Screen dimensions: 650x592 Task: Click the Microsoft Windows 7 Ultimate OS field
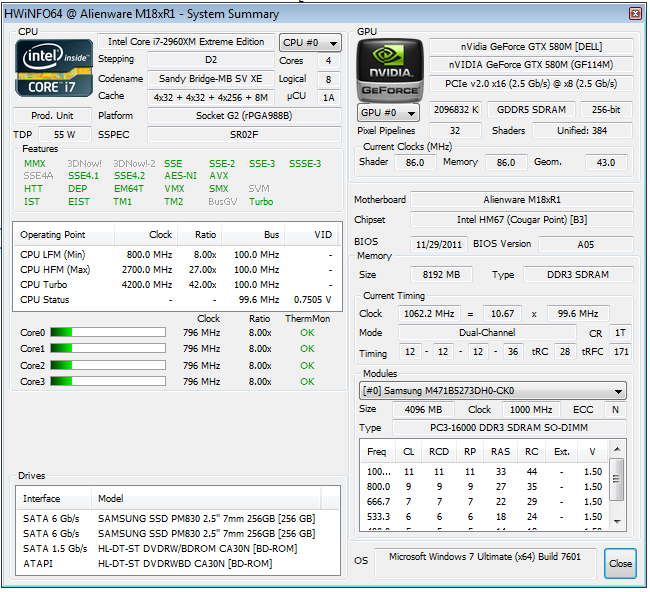485,563
